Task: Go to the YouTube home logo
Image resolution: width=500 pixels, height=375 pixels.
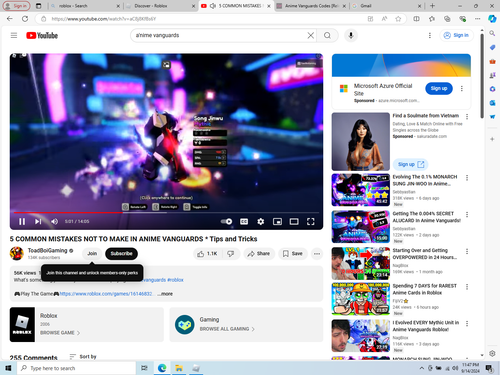Action: point(42,35)
